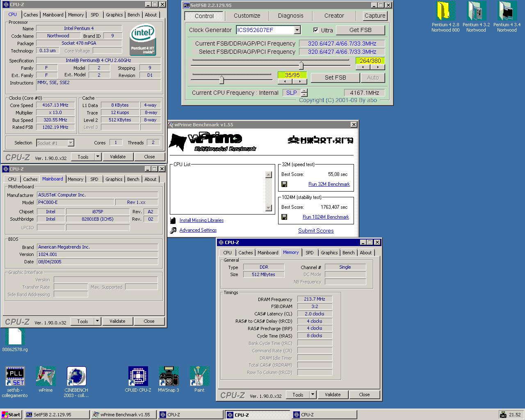
Task: Click left arrow under 35/95 value
Action: pyautogui.click(x=285, y=81)
